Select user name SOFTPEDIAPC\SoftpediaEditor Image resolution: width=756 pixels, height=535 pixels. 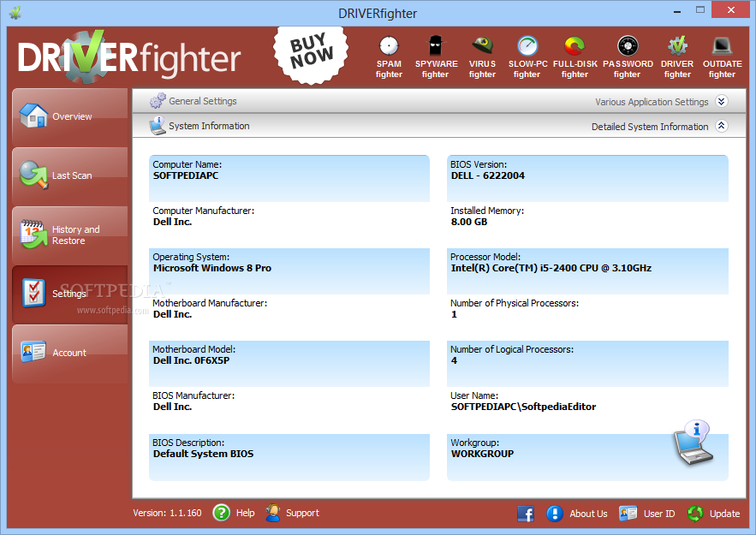point(524,407)
